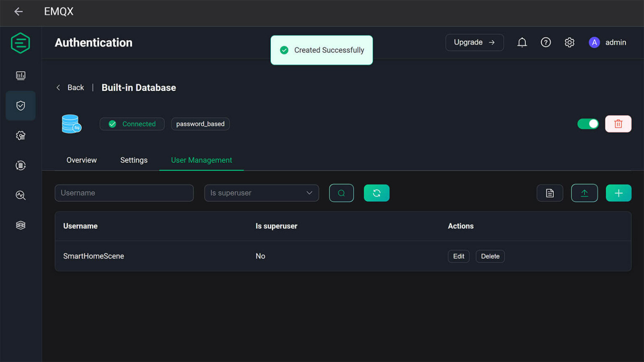Select the Access Control shield sidebar icon
Viewport: 644px width, 362px height.
coord(20,106)
